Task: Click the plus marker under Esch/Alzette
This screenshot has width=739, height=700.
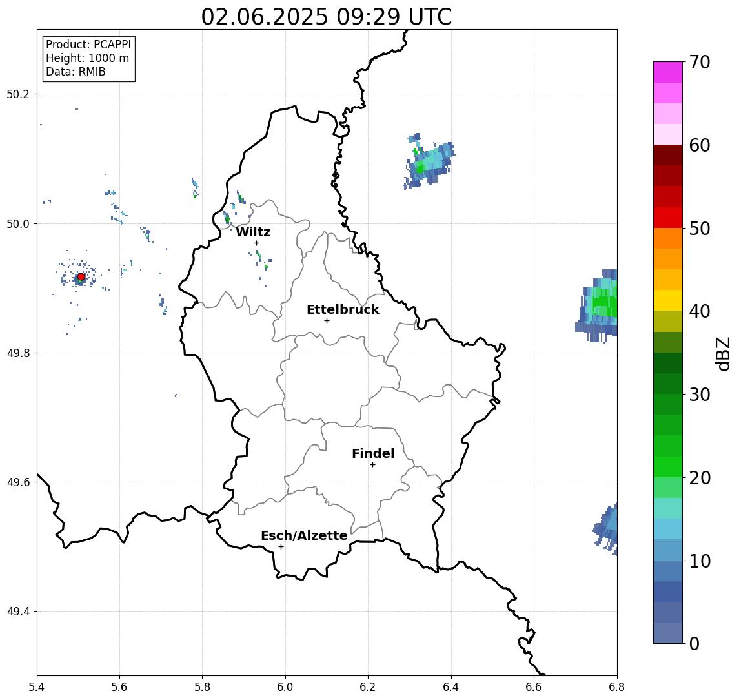Action: click(x=281, y=547)
